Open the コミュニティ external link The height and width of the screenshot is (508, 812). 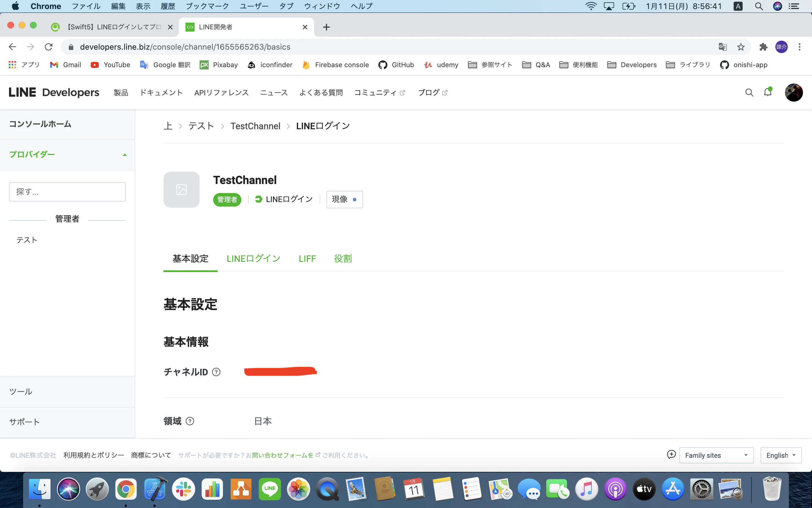(380, 93)
